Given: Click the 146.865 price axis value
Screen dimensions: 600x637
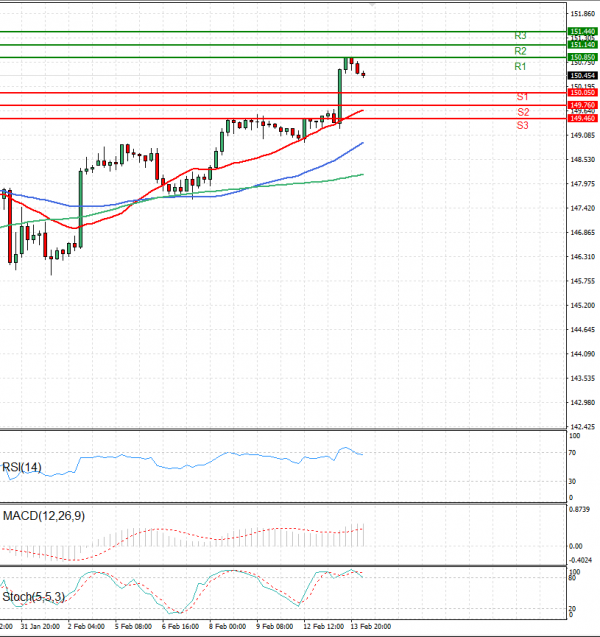Looking at the screenshot, I should [x=583, y=233].
